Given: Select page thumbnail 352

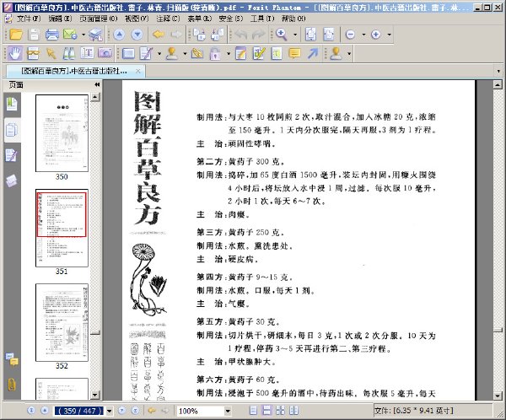Looking at the screenshot, I should 62,322.
